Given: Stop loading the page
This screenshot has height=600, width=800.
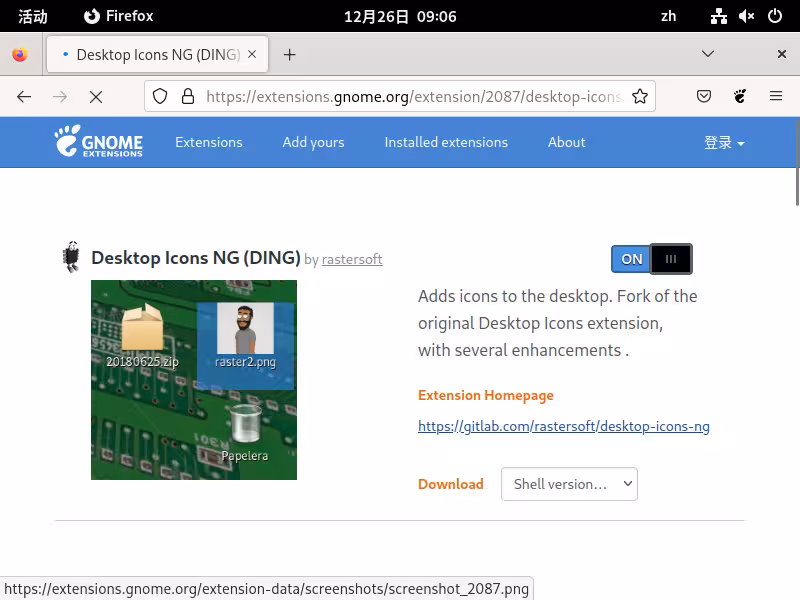Looking at the screenshot, I should point(95,96).
